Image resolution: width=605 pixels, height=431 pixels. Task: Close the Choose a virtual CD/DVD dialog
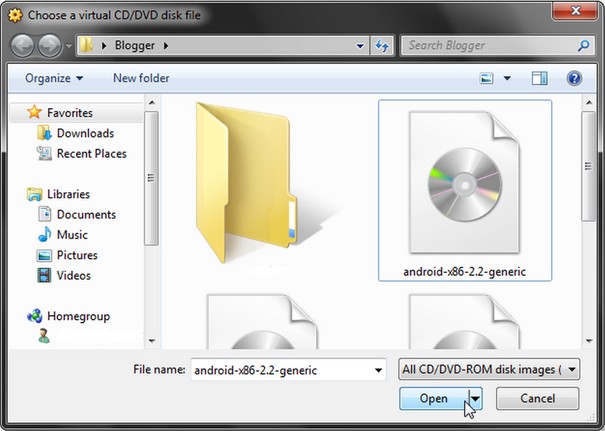[575, 11]
